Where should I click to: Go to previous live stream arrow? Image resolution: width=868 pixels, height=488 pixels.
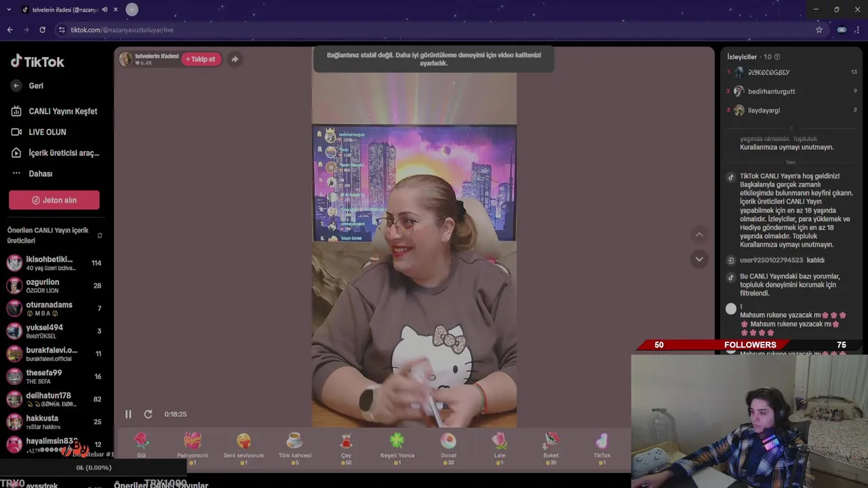[x=699, y=235]
